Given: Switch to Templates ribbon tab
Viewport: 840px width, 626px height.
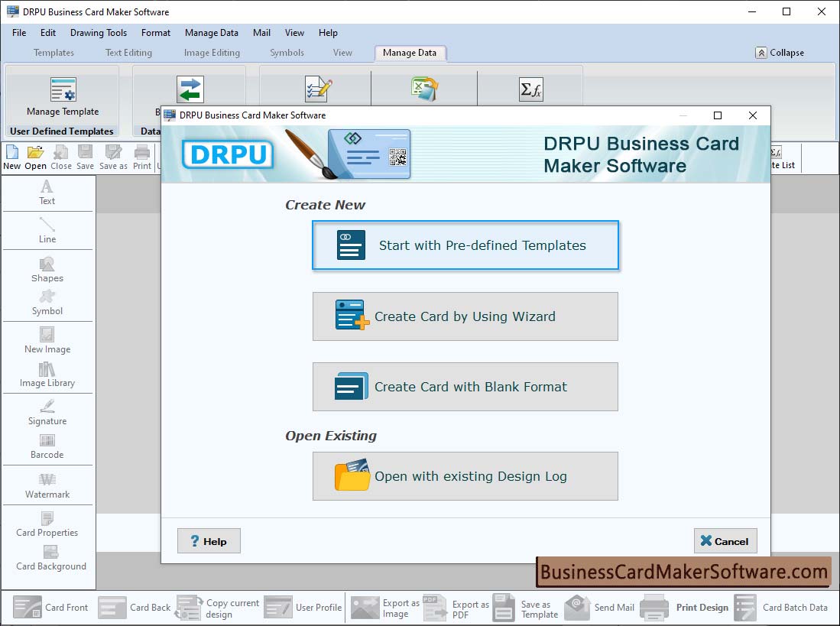Looking at the screenshot, I should (54, 53).
